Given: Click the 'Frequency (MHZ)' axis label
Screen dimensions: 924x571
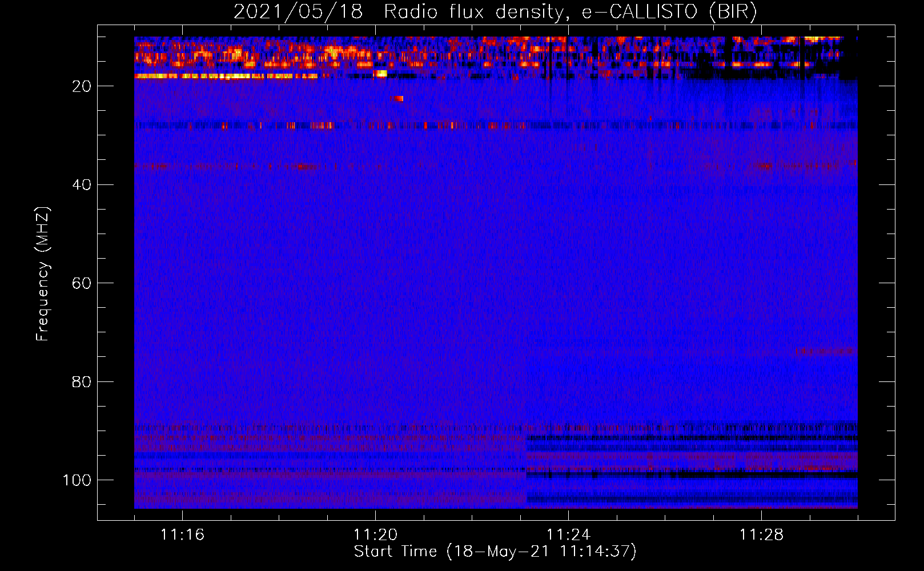Looking at the screenshot, I should pyautogui.click(x=43, y=274).
